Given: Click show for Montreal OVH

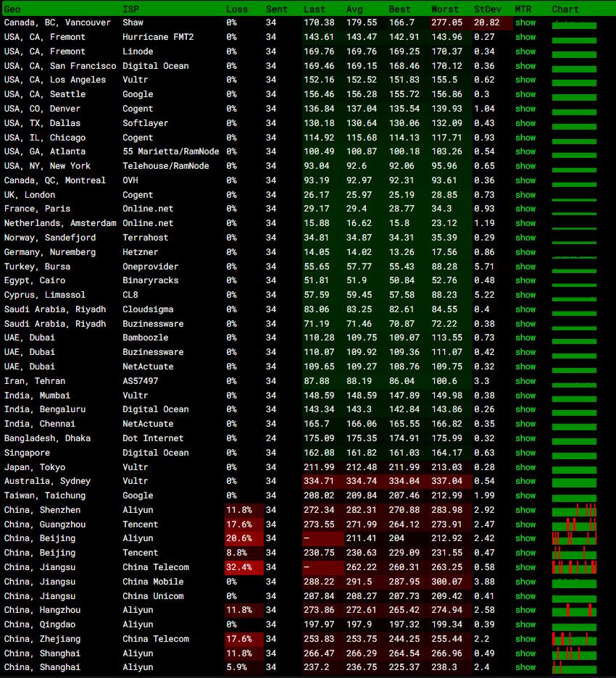Looking at the screenshot, I should pos(525,180).
